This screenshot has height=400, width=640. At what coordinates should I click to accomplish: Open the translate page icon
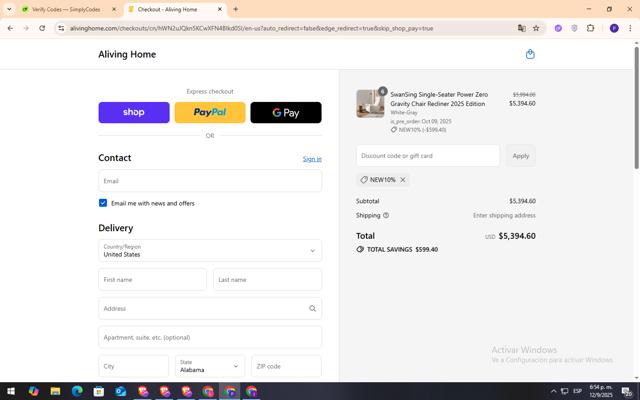[x=522, y=28]
